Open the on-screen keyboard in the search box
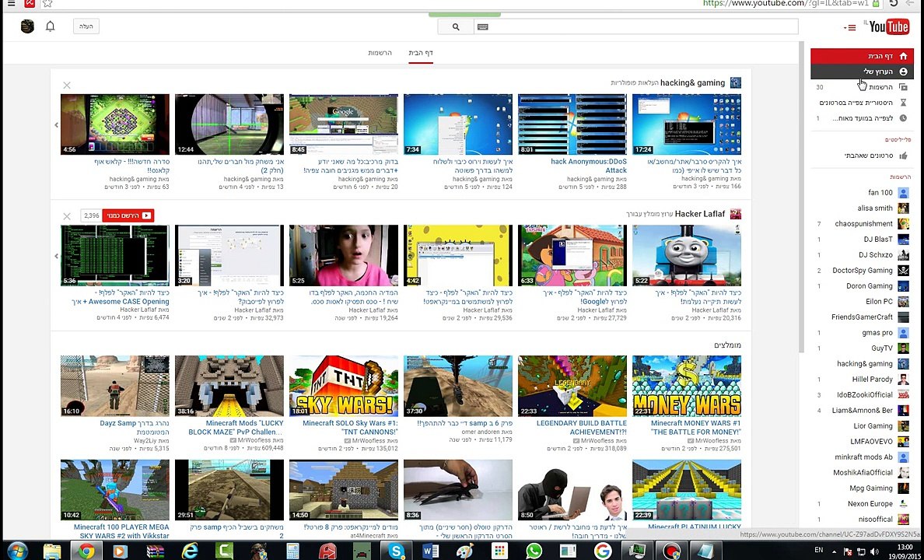Screen dimensions: 924x560 pos(483,26)
